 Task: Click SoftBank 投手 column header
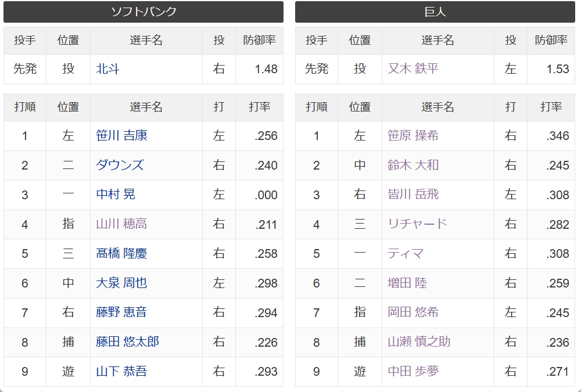25,41
